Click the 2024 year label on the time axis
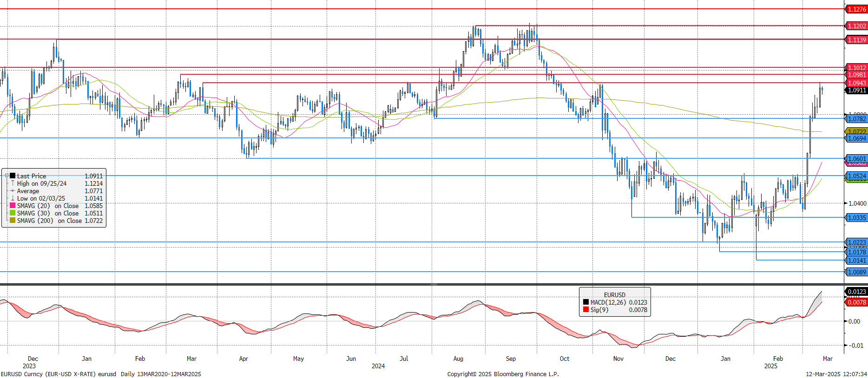 coord(378,366)
